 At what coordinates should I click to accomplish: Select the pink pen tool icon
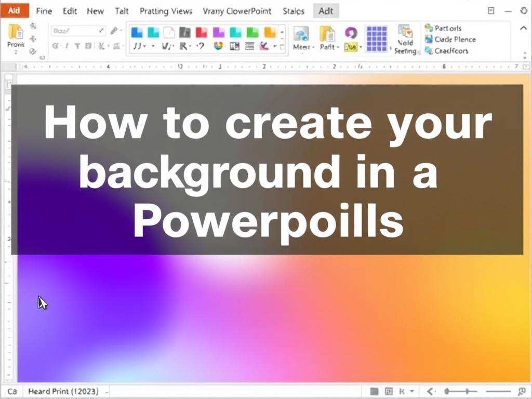click(264, 46)
